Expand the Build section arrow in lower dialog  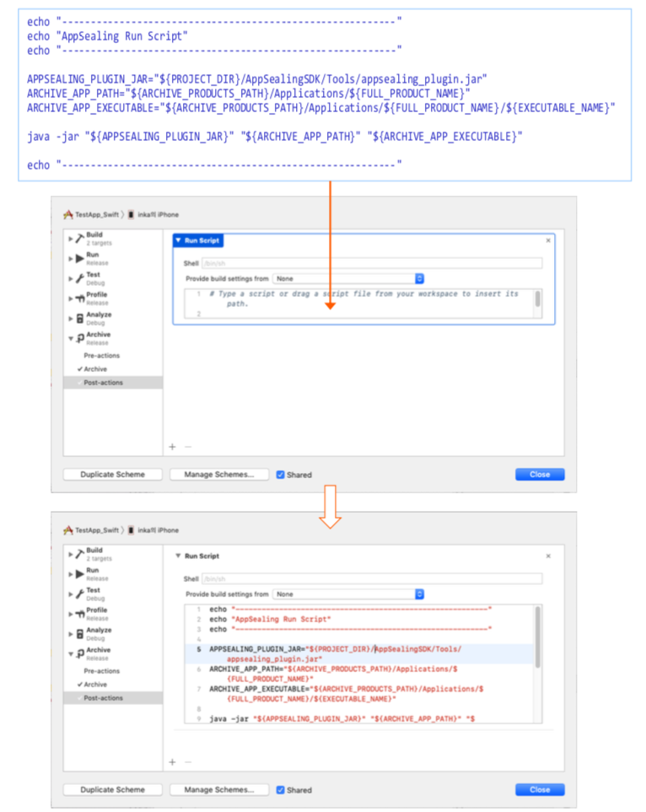(x=71, y=554)
